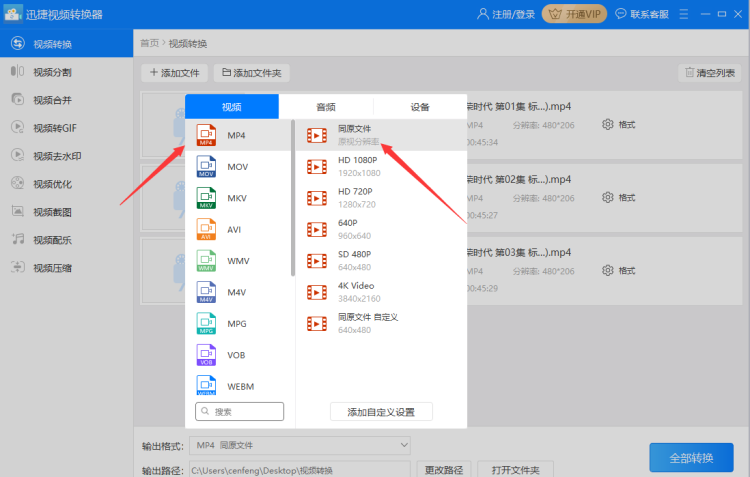The height and width of the screenshot is (477, 750).
Task: Switch to the 音频 tab
Action: click(x=326, y=107)
